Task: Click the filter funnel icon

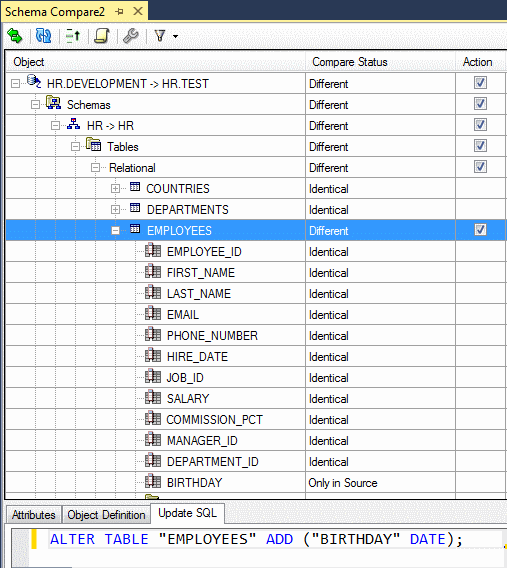Action: [160, 36]
